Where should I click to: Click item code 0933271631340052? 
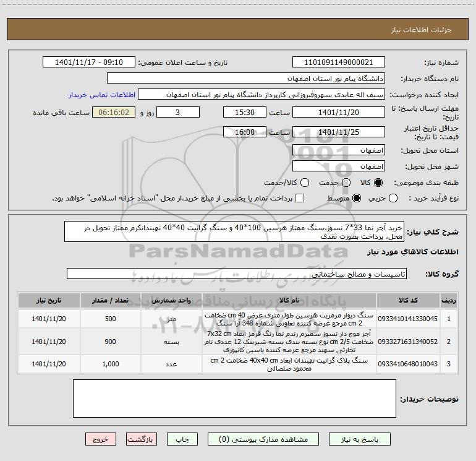tap(408, 342)
